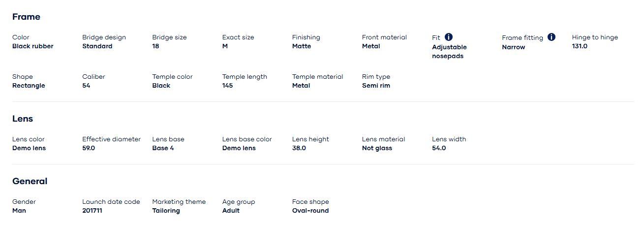
Task: Click the Not glass lens material value
Action: pyautogui.click(x=377, y=148)
